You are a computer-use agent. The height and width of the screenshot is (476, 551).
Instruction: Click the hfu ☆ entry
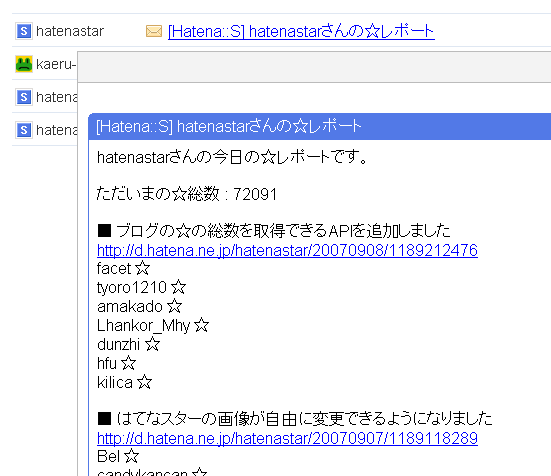[116, 363]
